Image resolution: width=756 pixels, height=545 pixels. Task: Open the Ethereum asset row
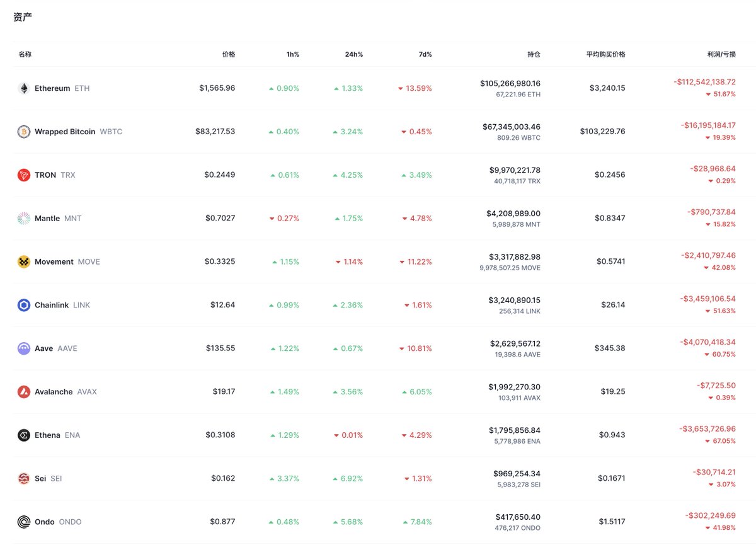tap(378, 88)
